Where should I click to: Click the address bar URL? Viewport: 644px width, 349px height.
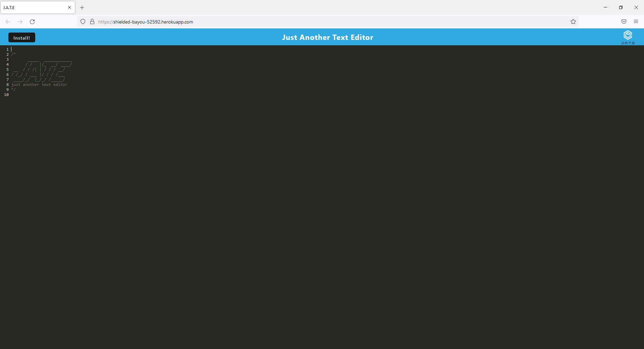146,22
